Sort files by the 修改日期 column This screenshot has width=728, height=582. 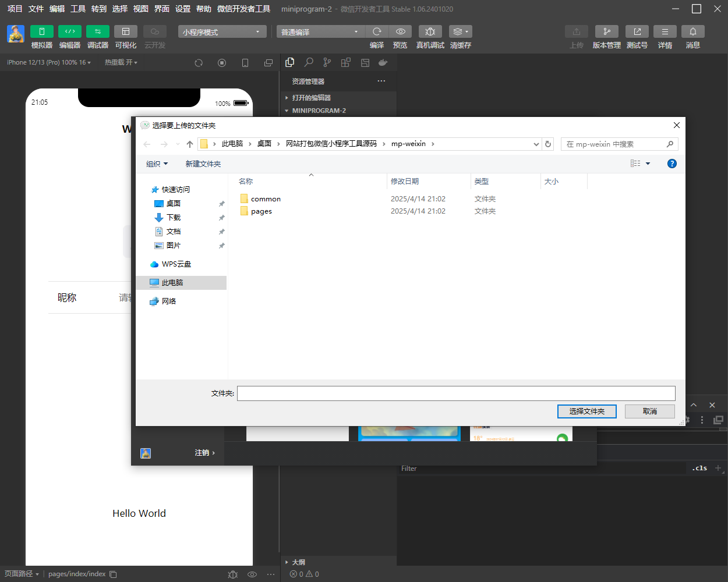[x=429, y=182]
